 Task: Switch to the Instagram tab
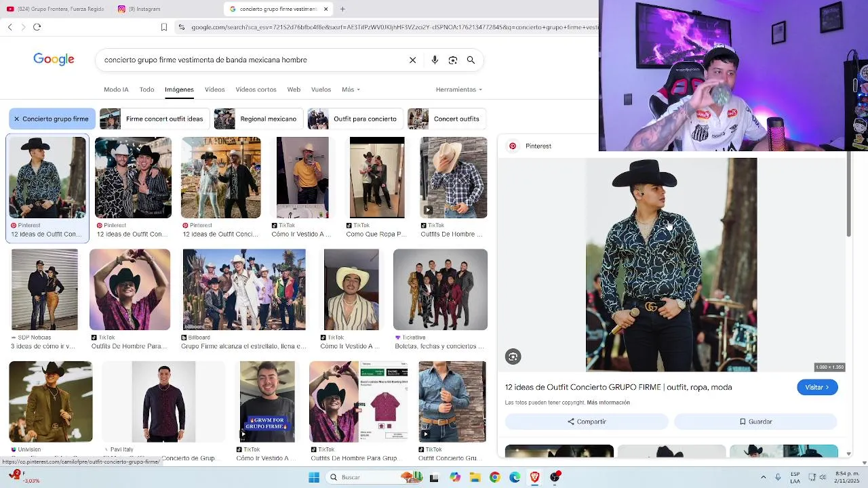coord(139,9)
